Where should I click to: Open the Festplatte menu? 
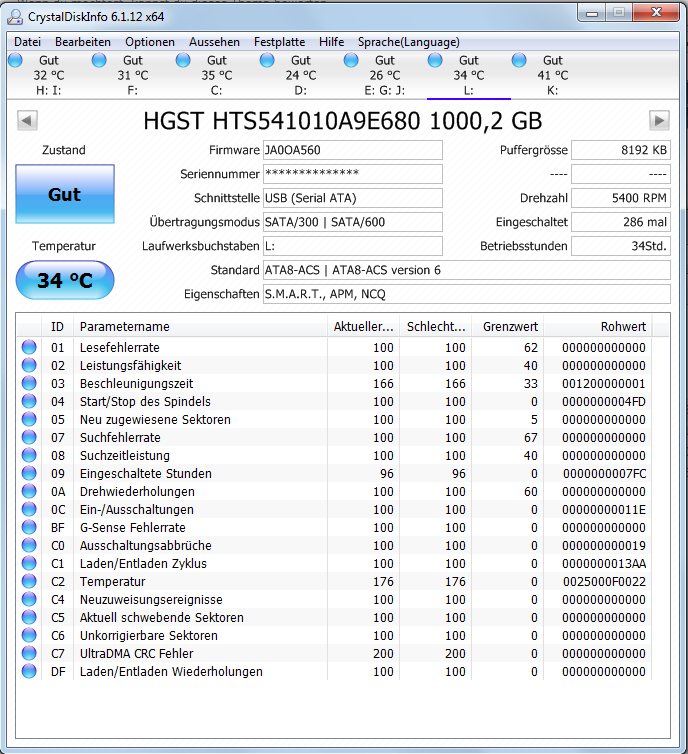pyautogui.click(x=279, y=42)
